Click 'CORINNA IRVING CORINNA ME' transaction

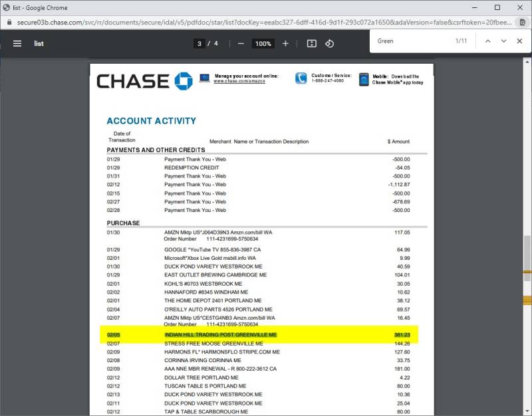(x=203, y=360)
